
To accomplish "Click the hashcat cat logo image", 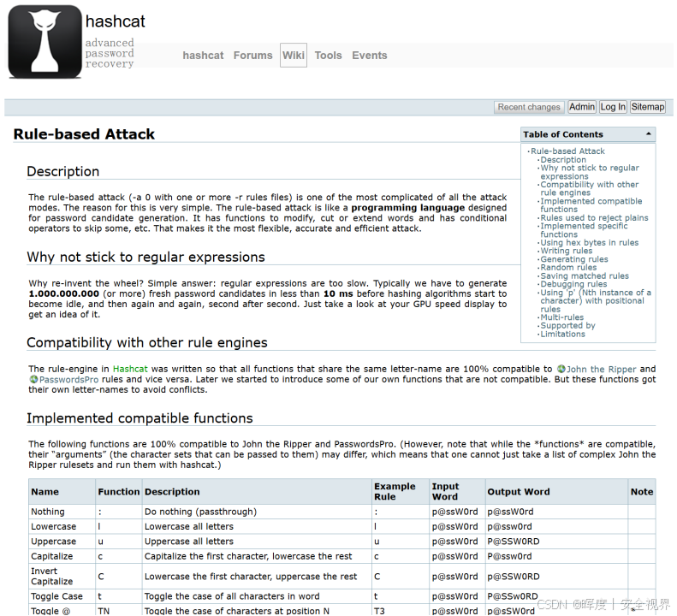I will (45, 42).
